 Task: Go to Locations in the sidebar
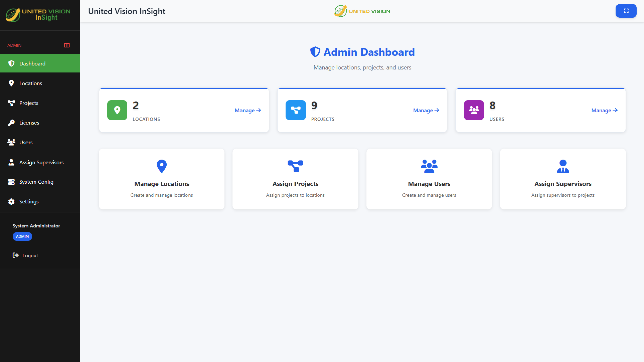(40, 83)
